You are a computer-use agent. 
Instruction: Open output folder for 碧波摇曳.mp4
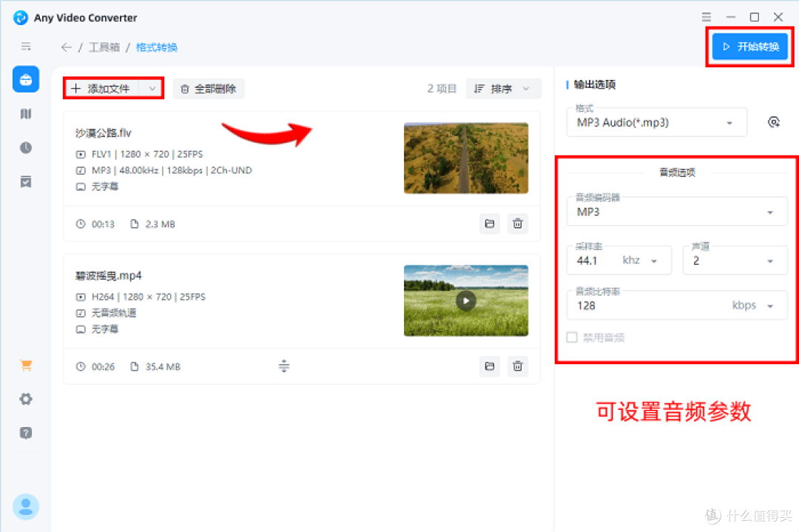click(490, 366)
